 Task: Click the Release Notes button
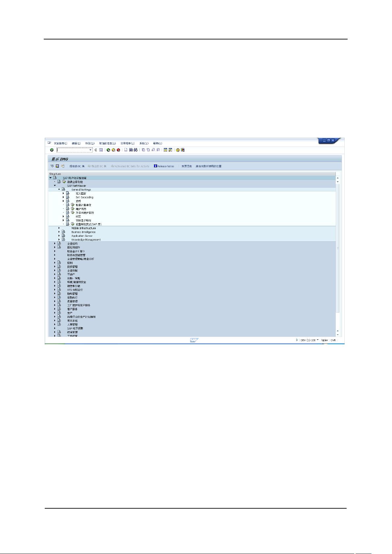pos(164,166)
